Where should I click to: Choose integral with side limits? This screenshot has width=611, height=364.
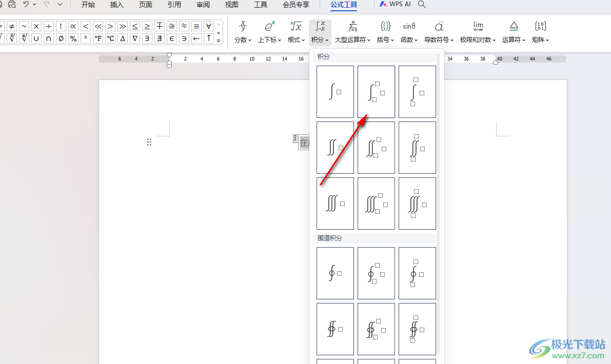[x=376, y=91]
